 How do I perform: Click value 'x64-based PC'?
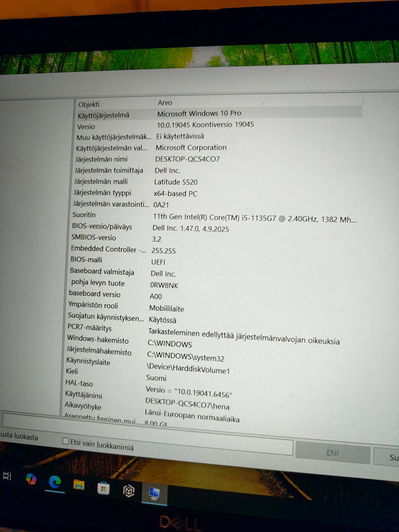[175, 194]
